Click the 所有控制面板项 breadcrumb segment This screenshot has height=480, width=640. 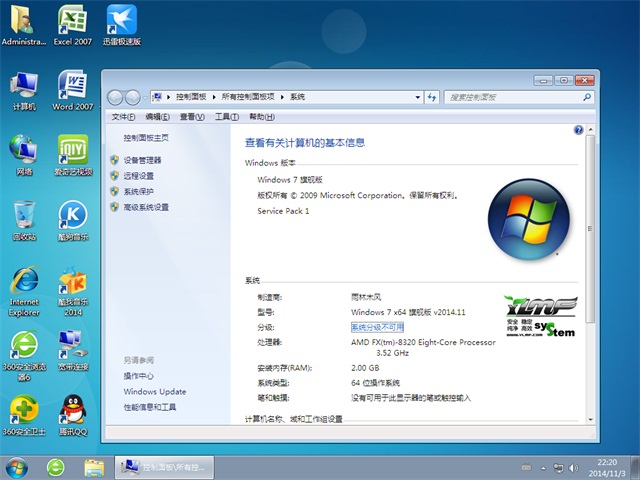248,97
